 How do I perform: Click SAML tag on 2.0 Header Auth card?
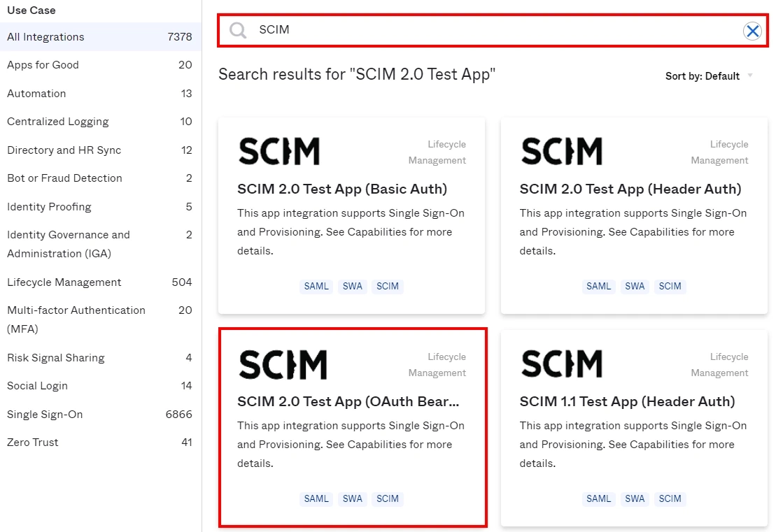(x=599, y=286)
